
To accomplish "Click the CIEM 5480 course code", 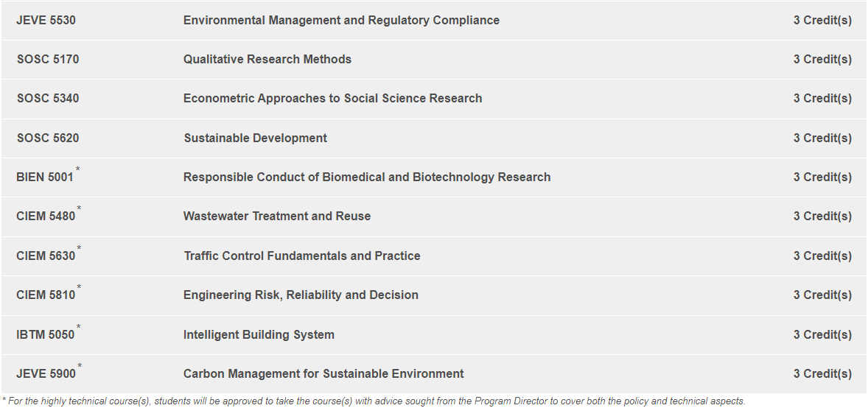I will coord(46,217).
